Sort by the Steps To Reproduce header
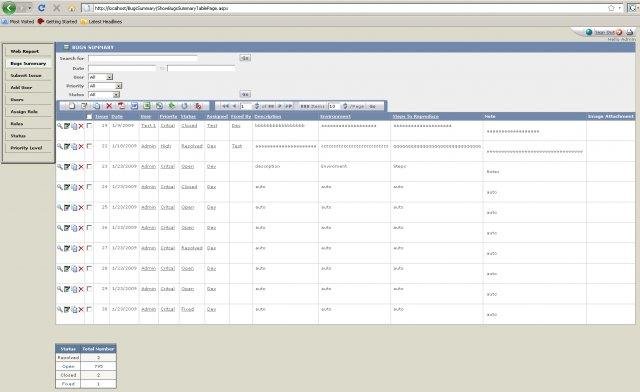This screenshot has width=640, height=392. pos(416,117)
